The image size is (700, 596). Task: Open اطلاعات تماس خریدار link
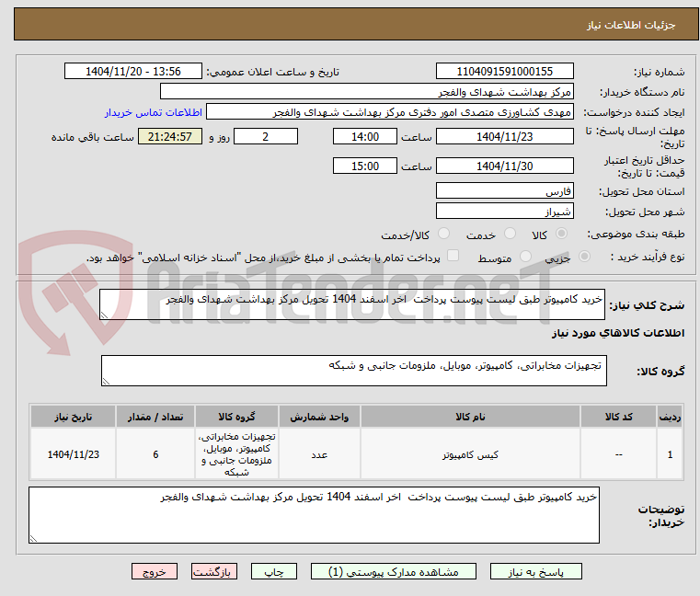[153, 112]
